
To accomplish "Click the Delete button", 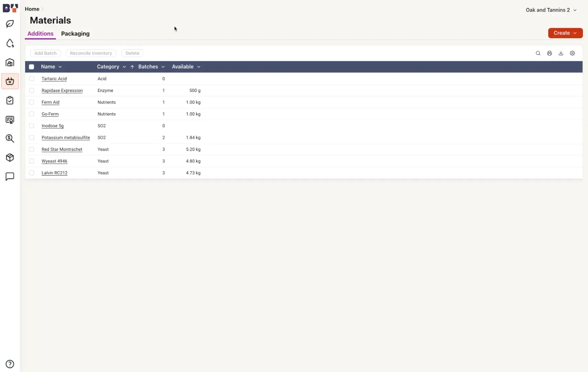I will point(133,53).
